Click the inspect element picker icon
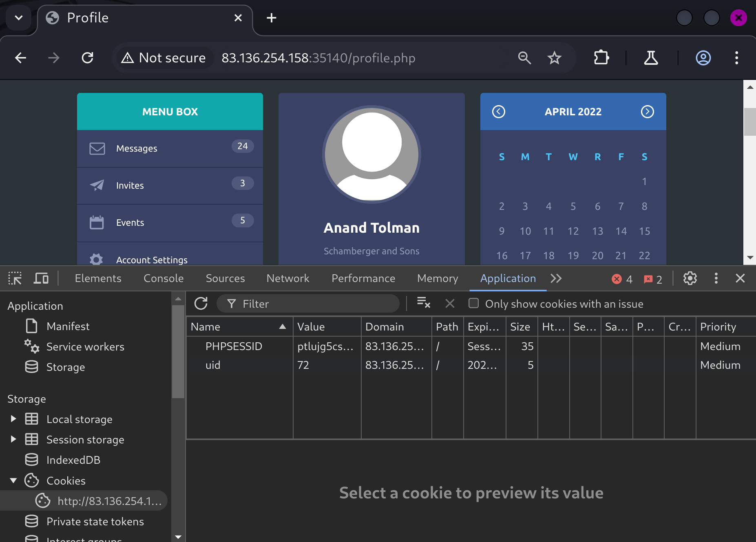This screenshot has height=542, width=756. point(15,278)
